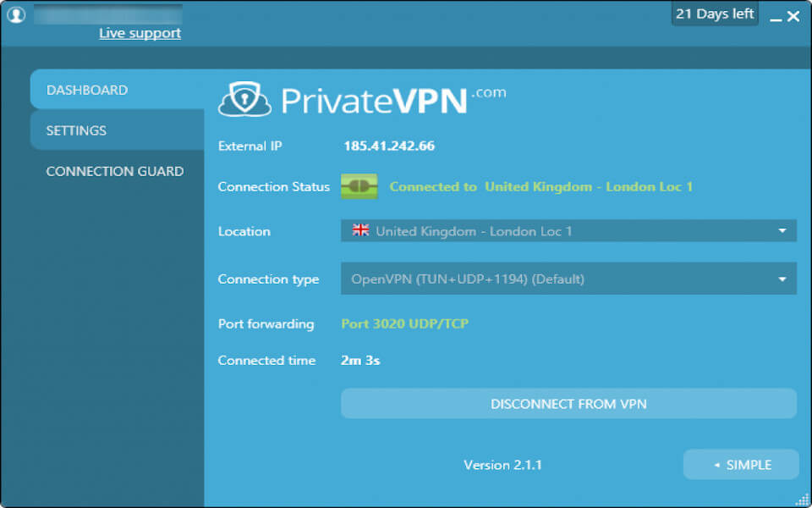This screenshot has height=508, width=812.
Task: Click the Version 2.1.1 label
Action: [502, 465]
